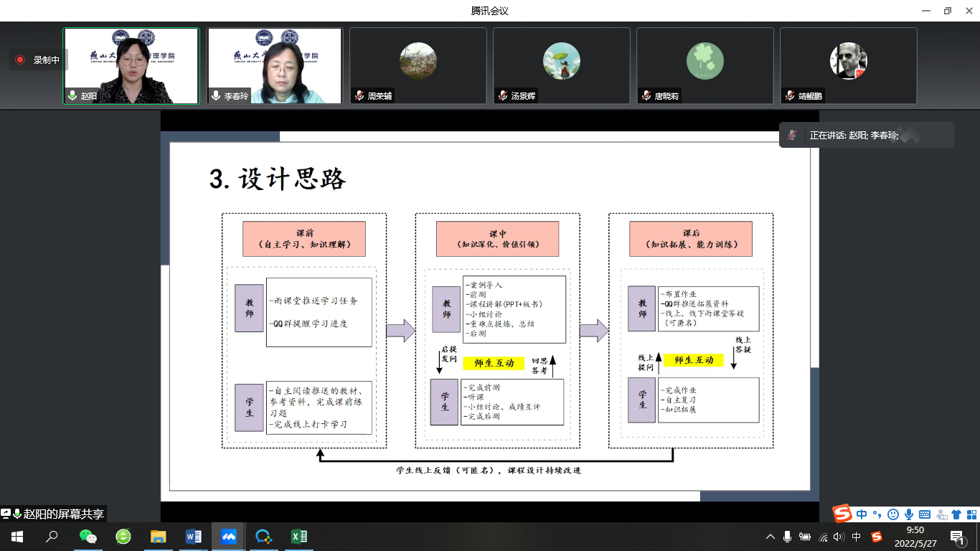This screenshot has width=980, height=551.
Task: Expand hidden system tray icons
Action: pyautogui.click(x=771, y=537)
